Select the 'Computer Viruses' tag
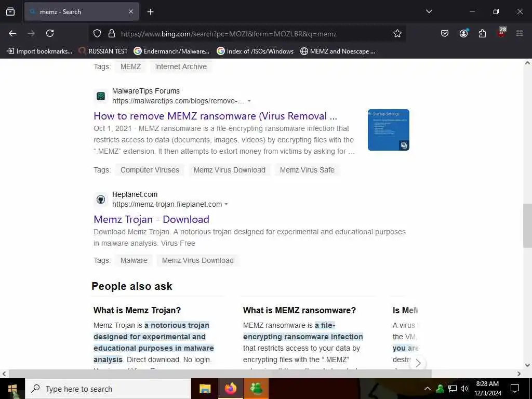 coord(150,170)
